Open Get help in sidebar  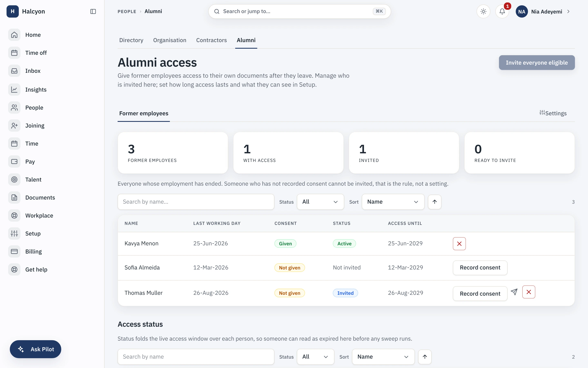(x=52, y=270)
